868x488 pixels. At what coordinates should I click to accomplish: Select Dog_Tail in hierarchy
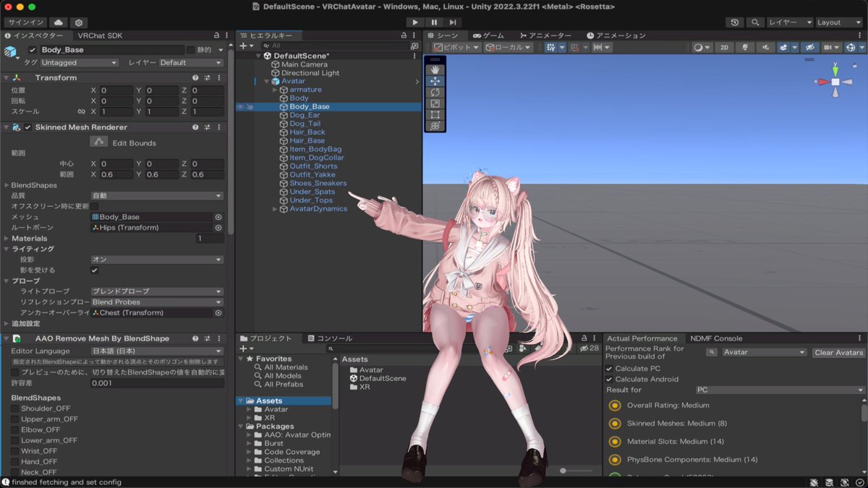click(x=305, y=124)
